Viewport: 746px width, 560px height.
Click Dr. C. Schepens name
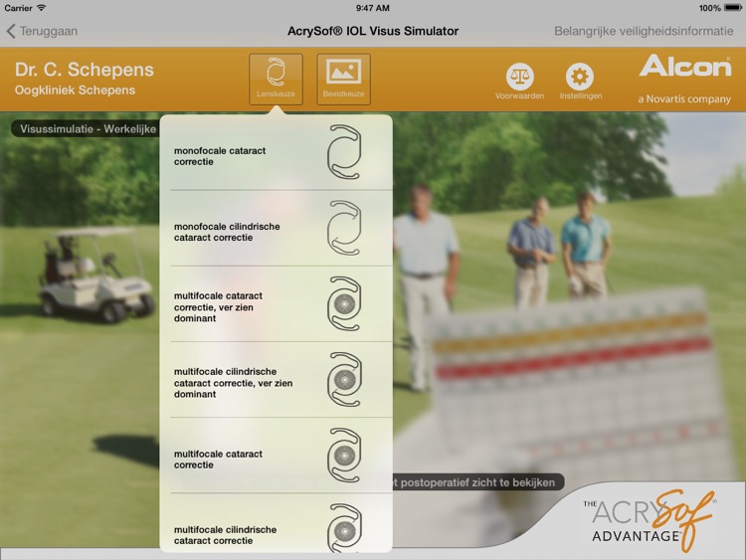click(x=85, y=70)
